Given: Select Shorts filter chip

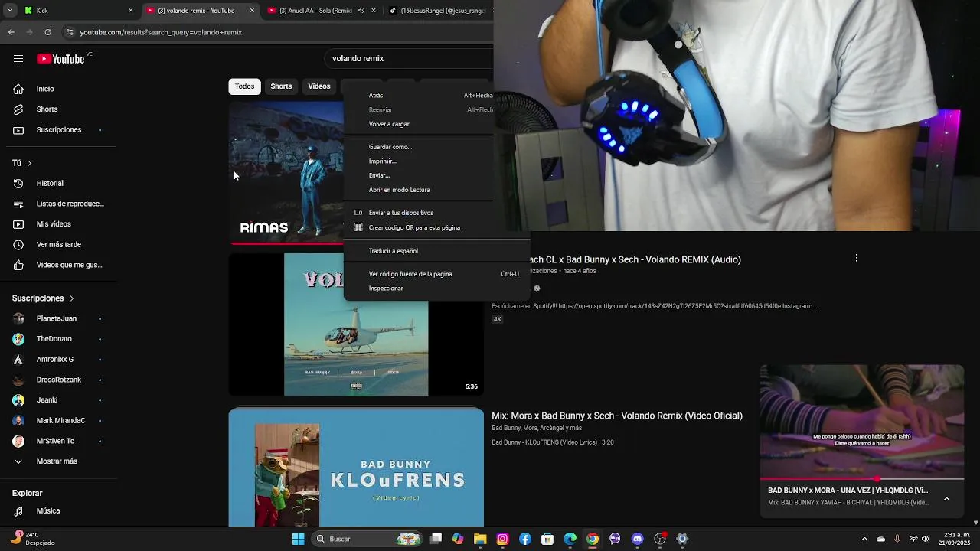Looking at the screenshot, I should tap(281, 86).
